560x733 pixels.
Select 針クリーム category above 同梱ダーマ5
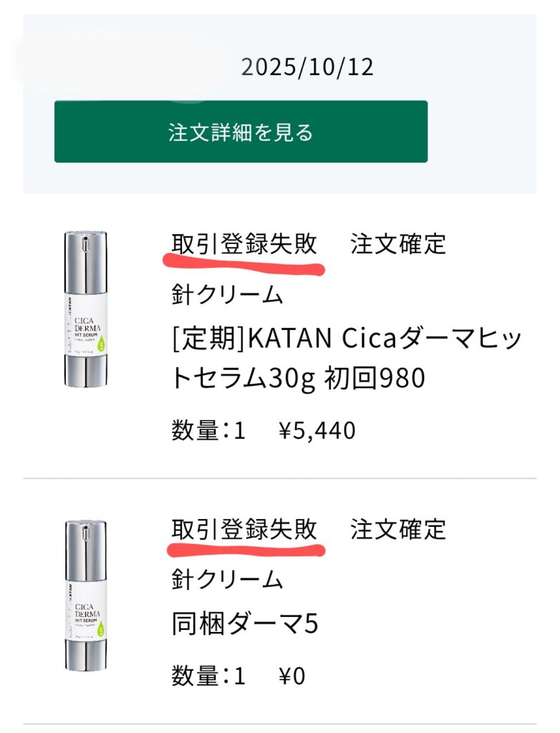227,579
